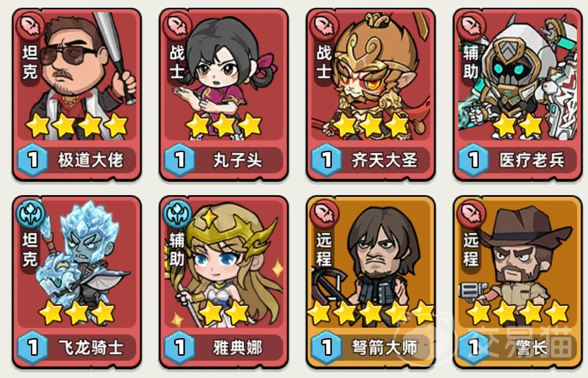
Task: Click level hexagon badge beside 极道大佬
Action: (x=33, y=160)
